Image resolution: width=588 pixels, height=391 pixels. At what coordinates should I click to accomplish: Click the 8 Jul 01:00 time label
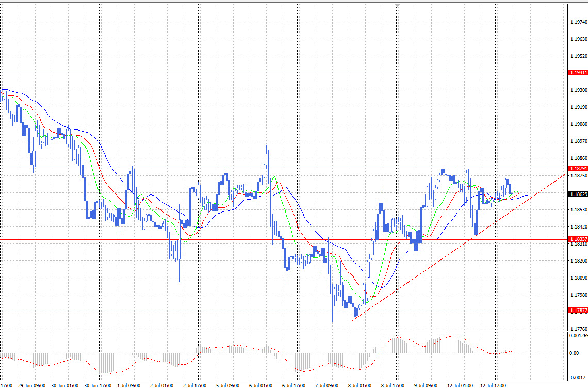360,386
